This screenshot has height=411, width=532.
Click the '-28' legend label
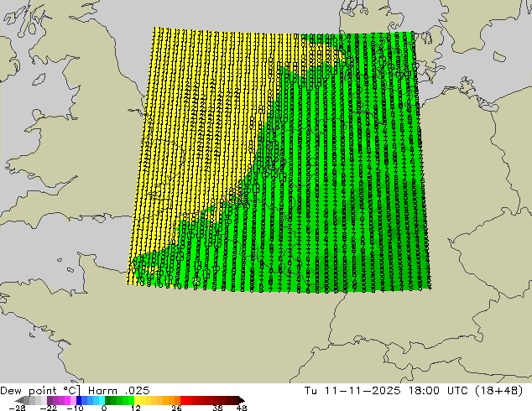[x=17, y=408]
